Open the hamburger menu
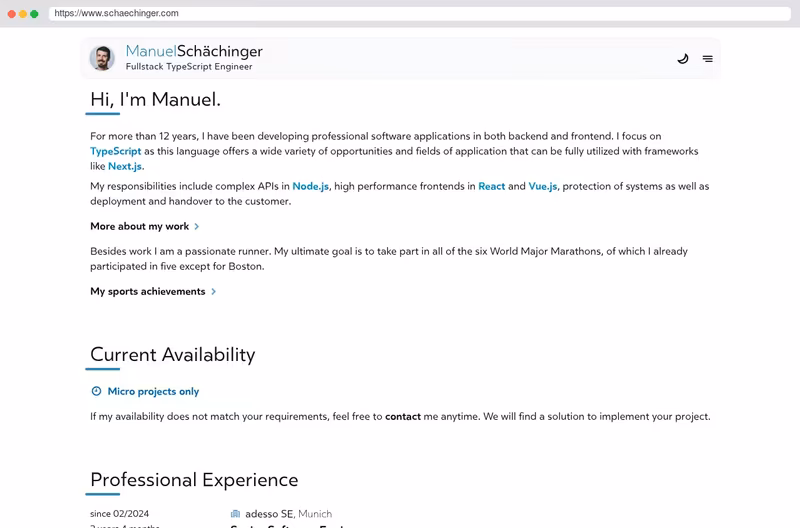The image size is (800, 528). (x=708, y=59)
